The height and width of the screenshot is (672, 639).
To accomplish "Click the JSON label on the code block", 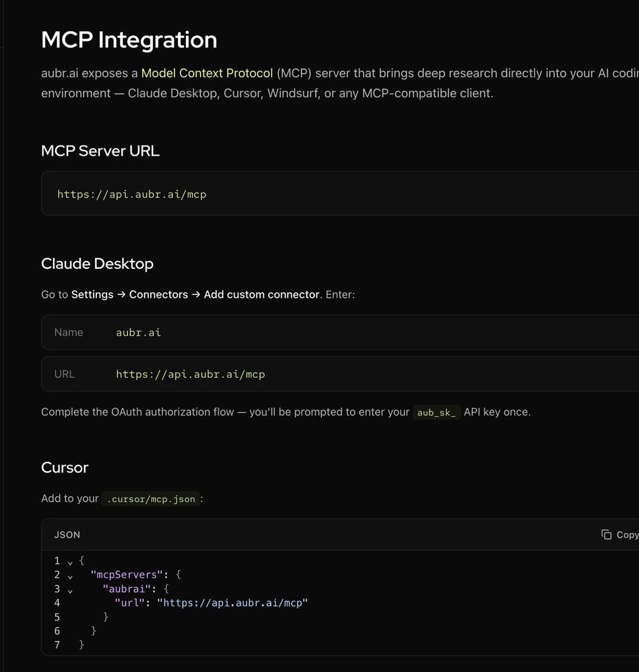I will 67,535.
